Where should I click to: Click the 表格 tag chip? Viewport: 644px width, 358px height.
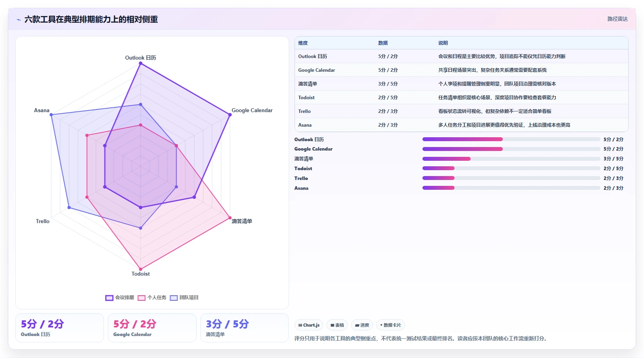[337, 325]
